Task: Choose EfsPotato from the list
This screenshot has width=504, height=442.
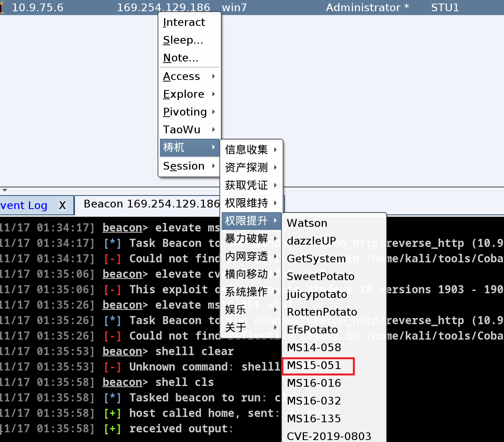Action: [x=334, y=330]
